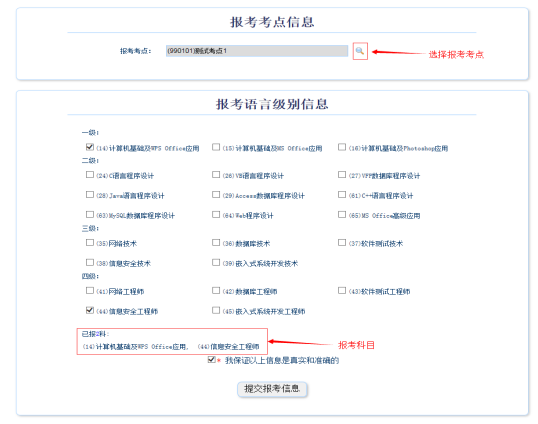Check (38) 信息安全技术
538x424 pixels.
[x=90, y=262]
